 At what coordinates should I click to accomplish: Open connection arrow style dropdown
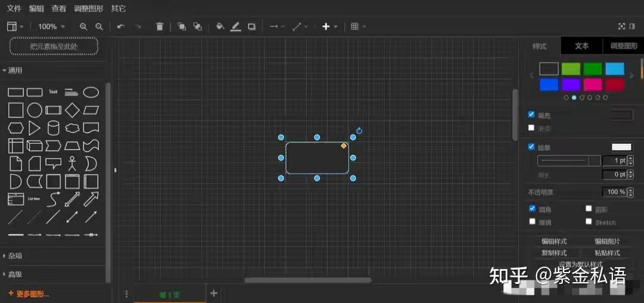277,27
